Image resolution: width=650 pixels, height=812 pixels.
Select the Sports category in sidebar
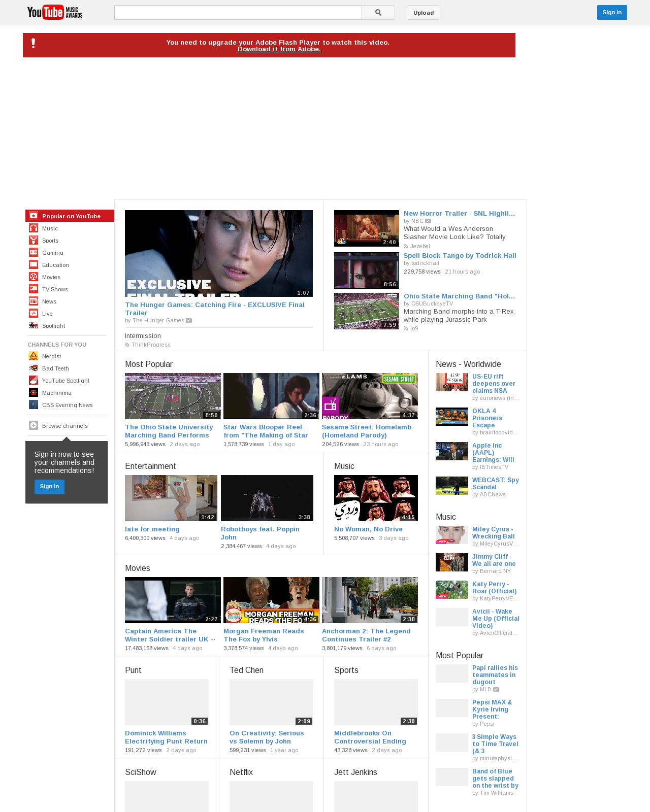point(70,240)
